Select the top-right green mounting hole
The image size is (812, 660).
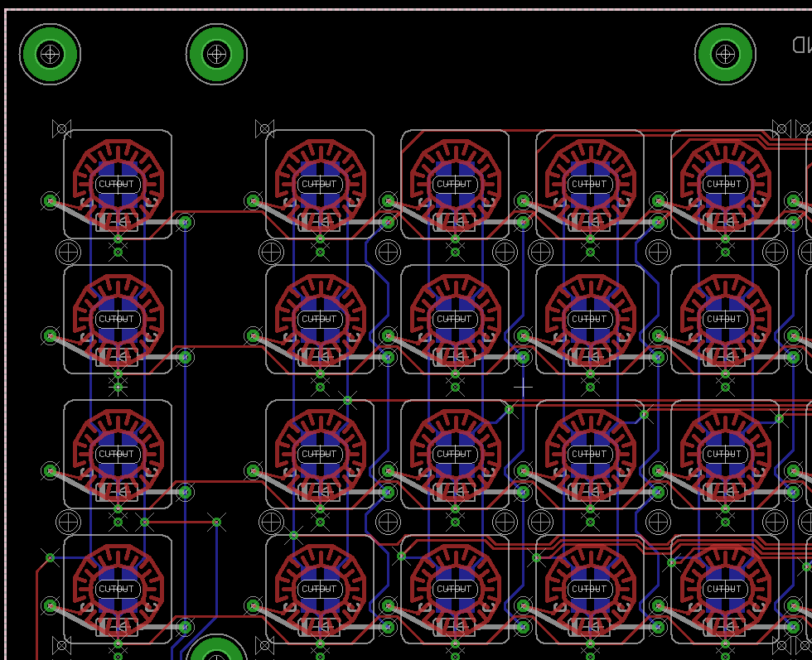click(725, 55)
